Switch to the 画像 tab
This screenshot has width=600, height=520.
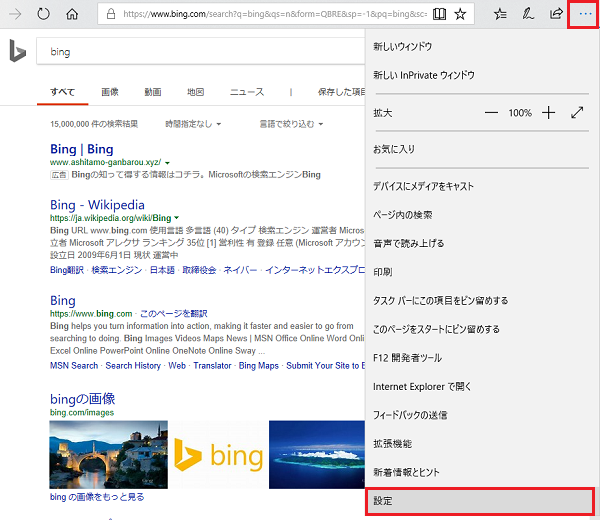click(x=110, y=92)
